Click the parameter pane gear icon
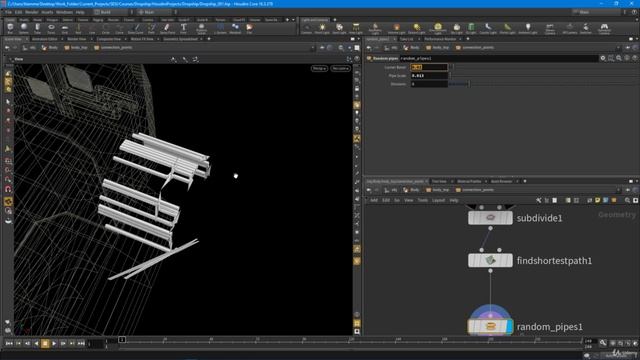The height and width of the screenshot is (360, 640). click(603, 58)
